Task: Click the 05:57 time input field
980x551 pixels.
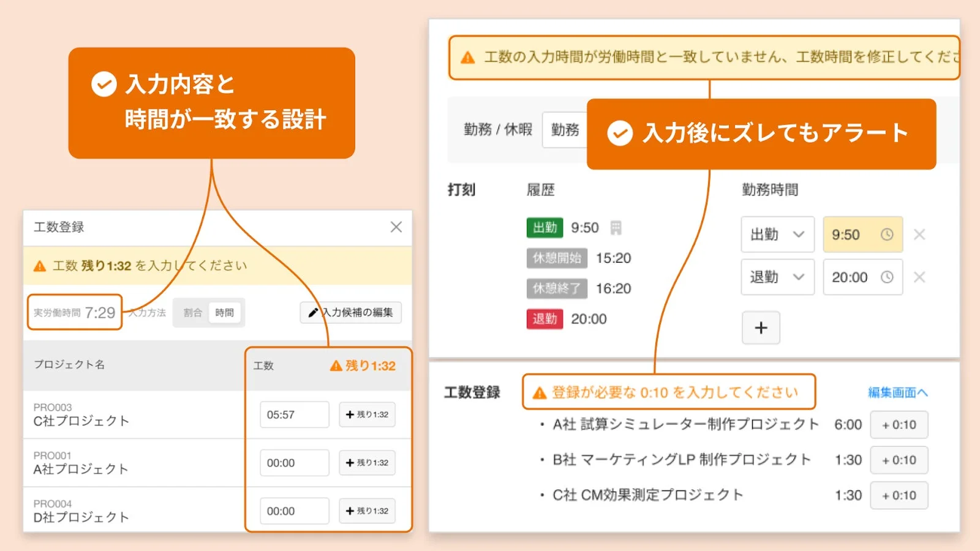Action: click(295, 414)
